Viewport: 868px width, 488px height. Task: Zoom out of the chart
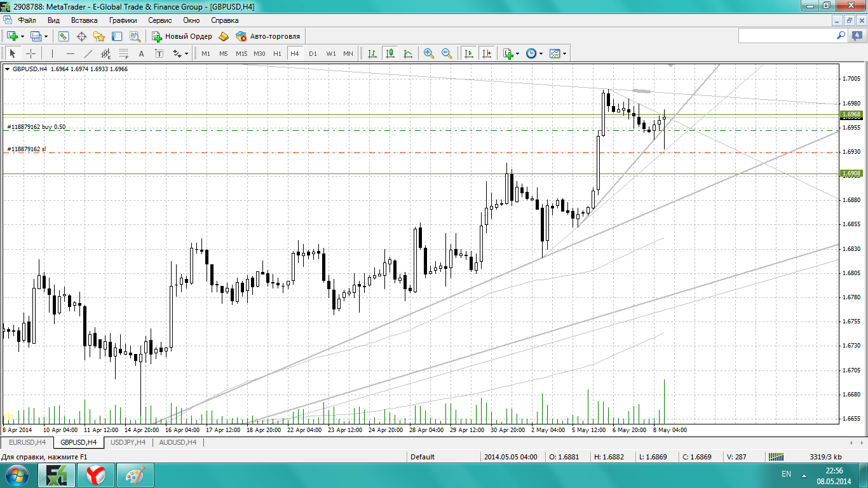pos(447,53)
